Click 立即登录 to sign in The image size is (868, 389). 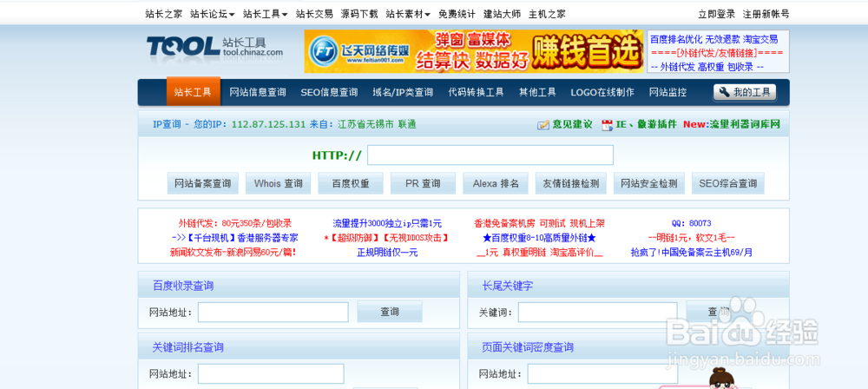point(717,15)
